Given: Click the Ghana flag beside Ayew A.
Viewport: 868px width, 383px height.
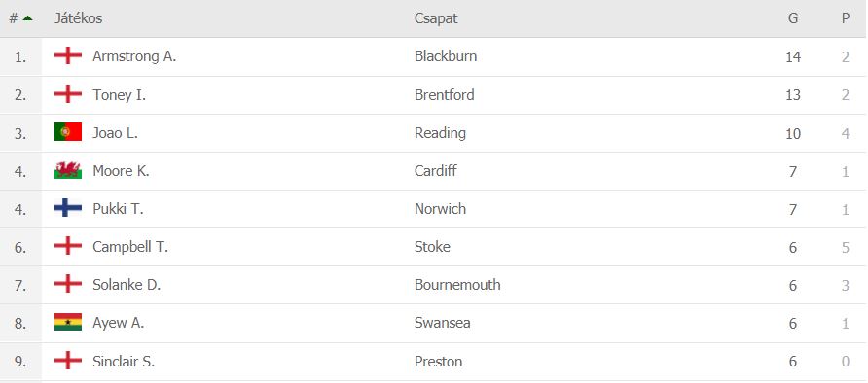Looking at the screenshot, I should click(68, 322).
